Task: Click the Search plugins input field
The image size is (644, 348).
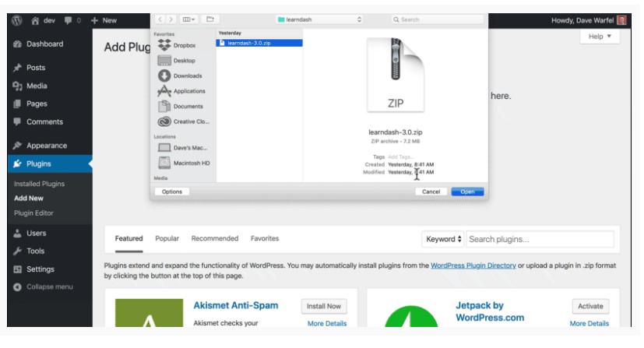Action: pyautogui.click(x=540, y=239)
